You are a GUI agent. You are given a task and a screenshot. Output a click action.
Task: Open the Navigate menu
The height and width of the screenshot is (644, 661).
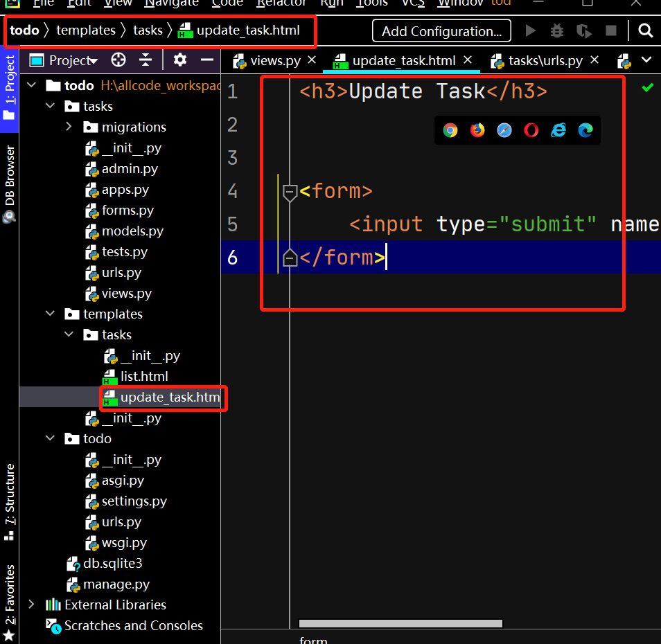coord(171,3)
